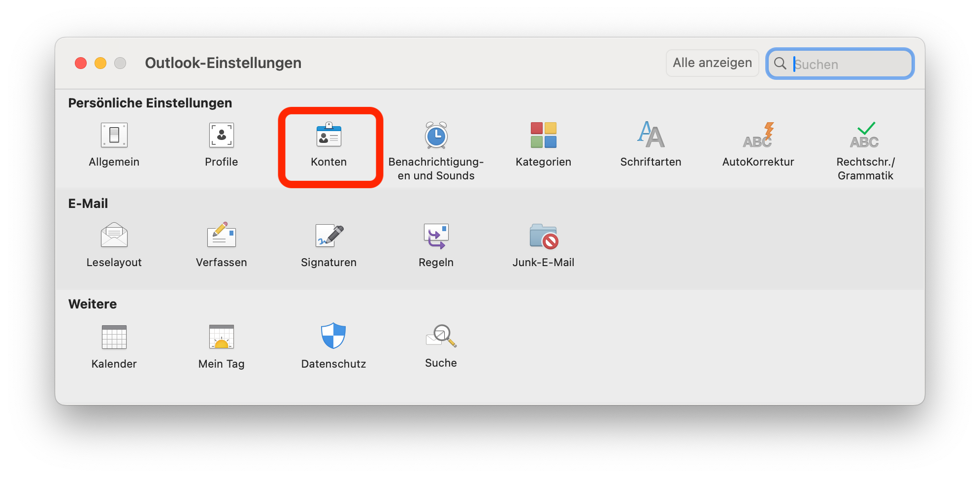Image resolution: width=980 pixels, height=478 pixels.
Task: Open the Mein Tag settings
Action: click(x=221, y=337)
